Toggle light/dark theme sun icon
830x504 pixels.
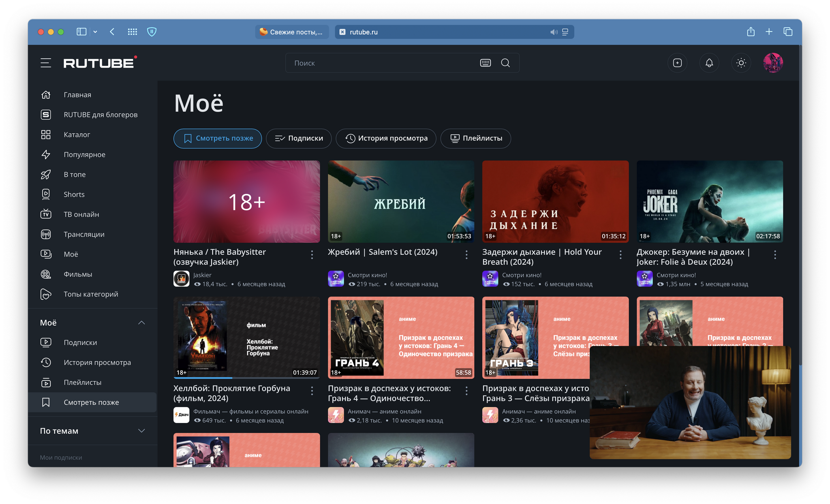coord(741,63)
